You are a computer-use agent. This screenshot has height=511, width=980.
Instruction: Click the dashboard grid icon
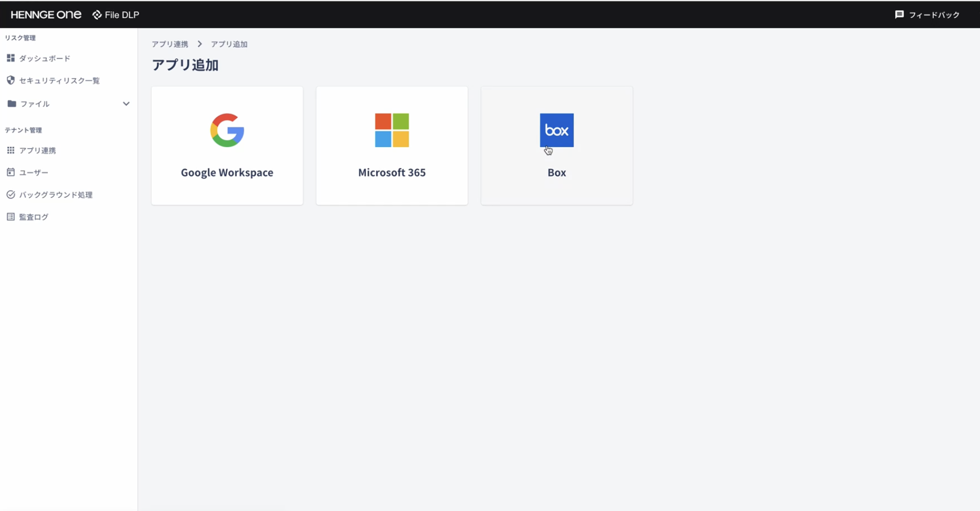point(11,58)
